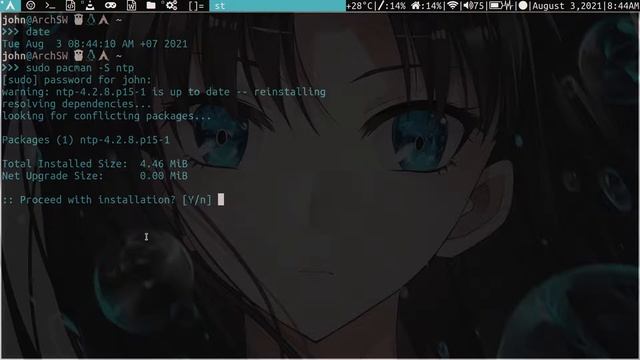Screen dimensions: 640x360
Task: Click the 'Total Installed Size: 4.46 MiB' line
Action: pos(95,164)
